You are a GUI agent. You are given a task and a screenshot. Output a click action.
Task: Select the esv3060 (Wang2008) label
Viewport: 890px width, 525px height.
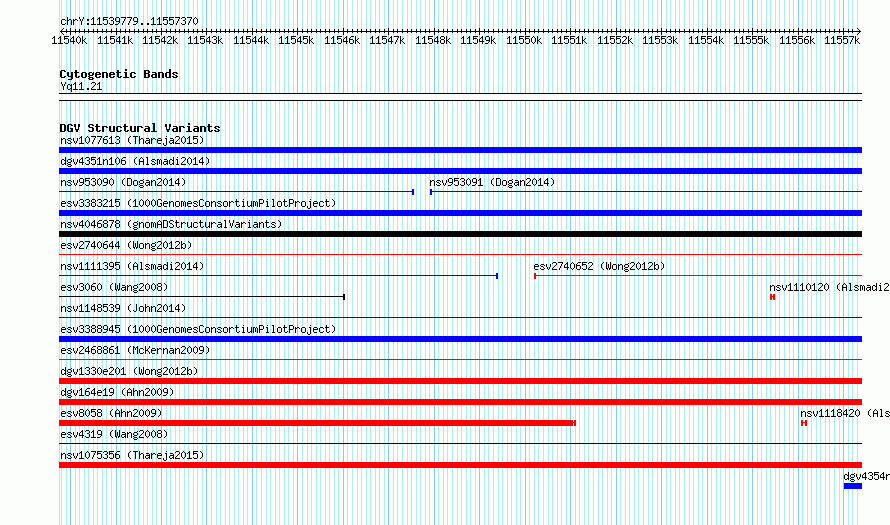point(114,287)
